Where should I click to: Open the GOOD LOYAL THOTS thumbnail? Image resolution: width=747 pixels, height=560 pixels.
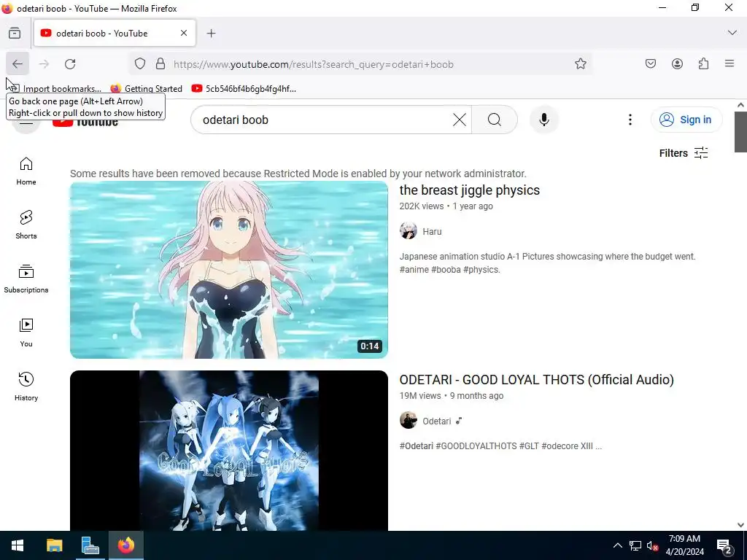pos(229,451)
